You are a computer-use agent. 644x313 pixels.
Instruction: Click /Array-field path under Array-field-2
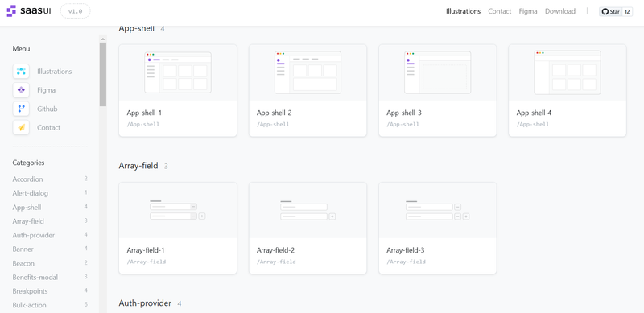(x=276, y=262)
